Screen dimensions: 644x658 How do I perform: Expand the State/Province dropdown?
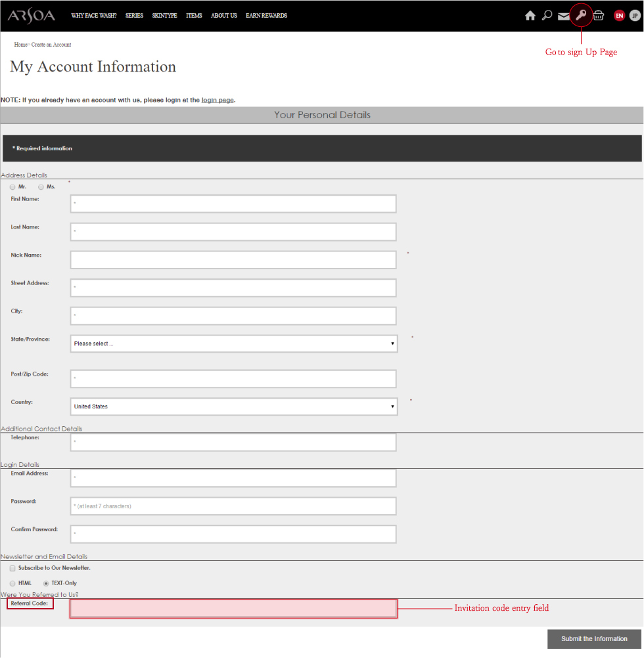tap(234, 343)
